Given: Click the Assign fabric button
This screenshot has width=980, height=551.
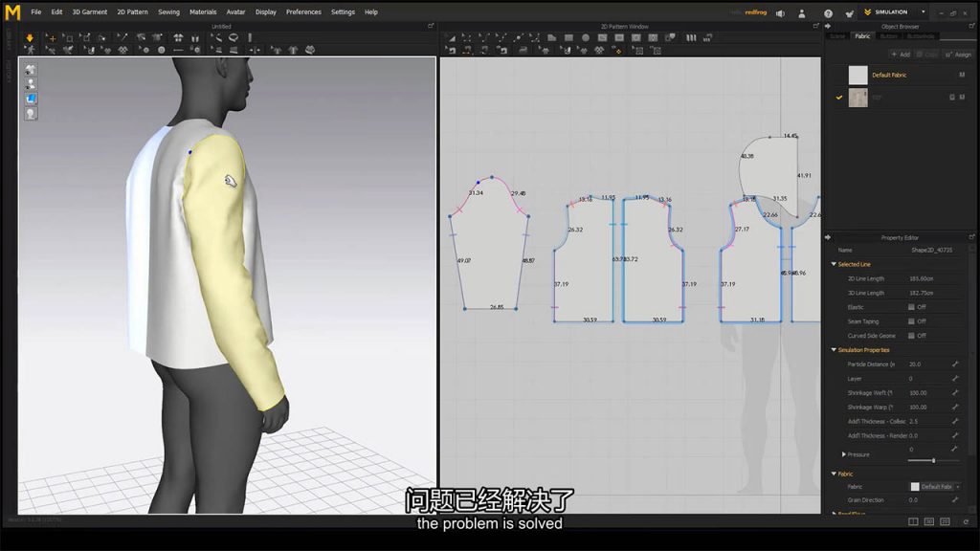Looking at the screenshot, I should (x=959, y=55).
